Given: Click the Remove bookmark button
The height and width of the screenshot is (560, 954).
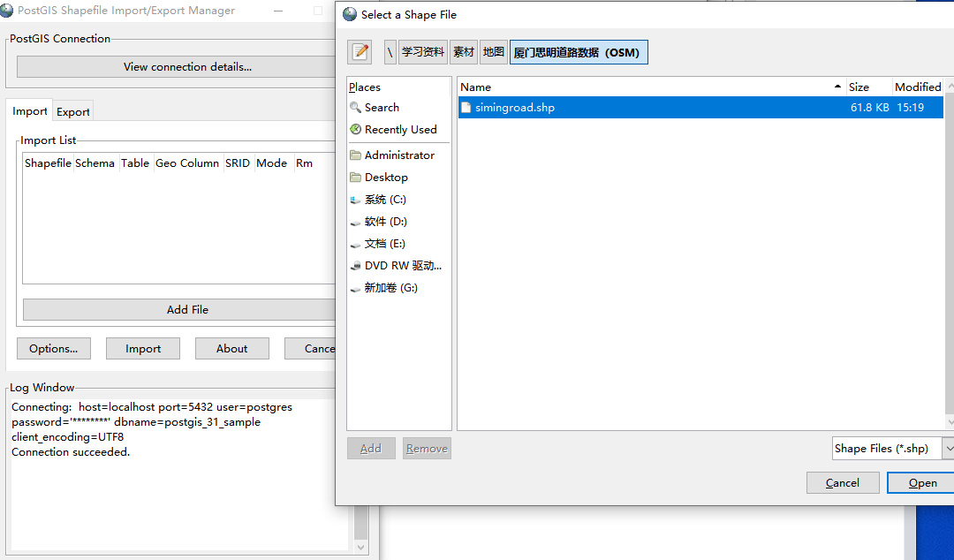Looking at the screenshot, I should pyautogui.click(x=427, y=449).
